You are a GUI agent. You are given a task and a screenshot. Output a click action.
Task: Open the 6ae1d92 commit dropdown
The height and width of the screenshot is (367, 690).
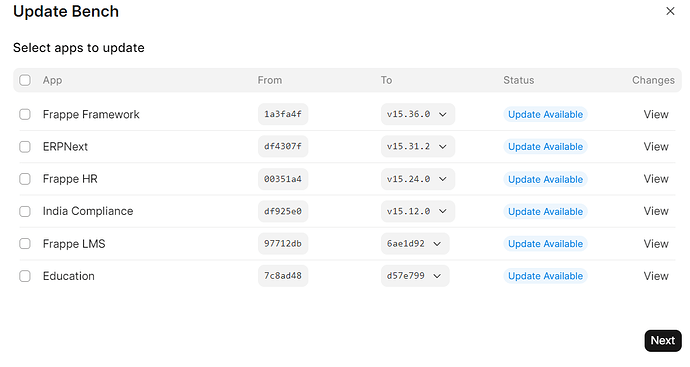pos(415,244)
